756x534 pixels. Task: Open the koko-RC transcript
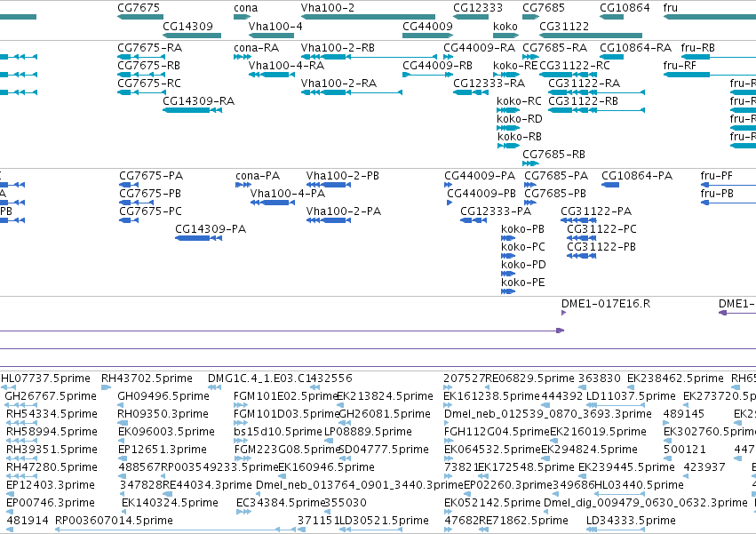508,110
